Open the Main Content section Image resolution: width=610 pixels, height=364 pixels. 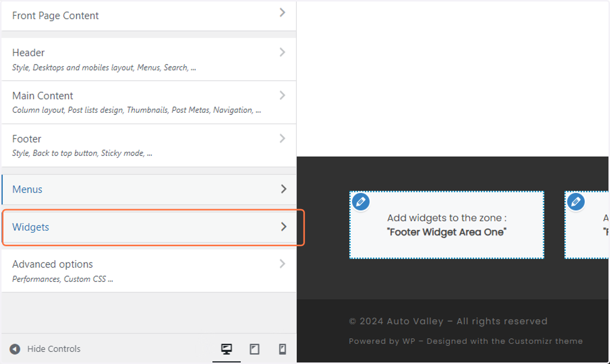click(148, 103)
